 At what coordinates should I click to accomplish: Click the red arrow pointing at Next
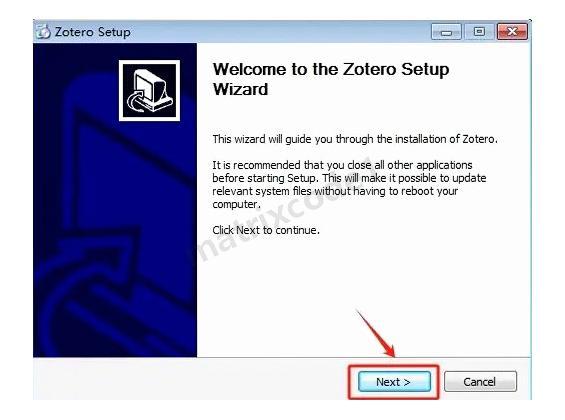coord(376,333)
